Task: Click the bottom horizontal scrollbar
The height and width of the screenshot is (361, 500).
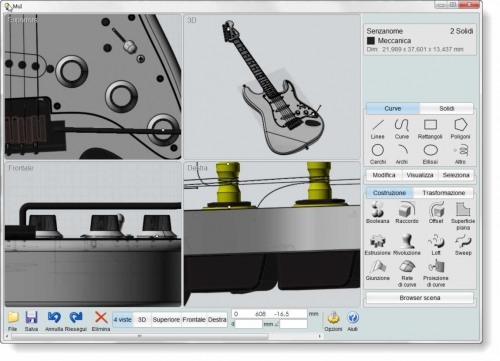Action: [139, 336]
